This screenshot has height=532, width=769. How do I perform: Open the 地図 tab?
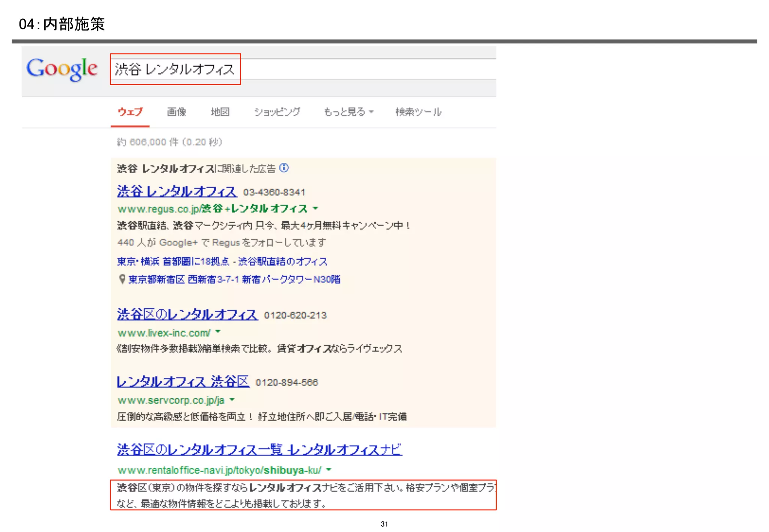pos(220,112)
